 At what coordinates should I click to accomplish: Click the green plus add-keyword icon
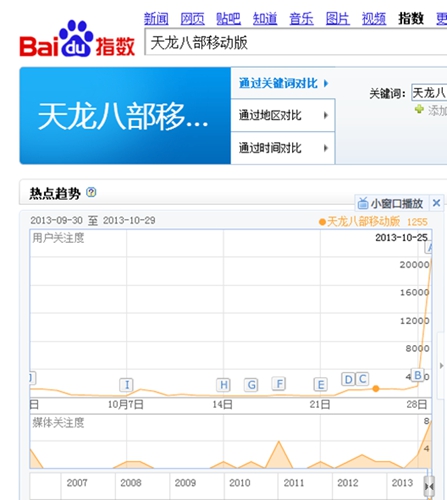419,109
